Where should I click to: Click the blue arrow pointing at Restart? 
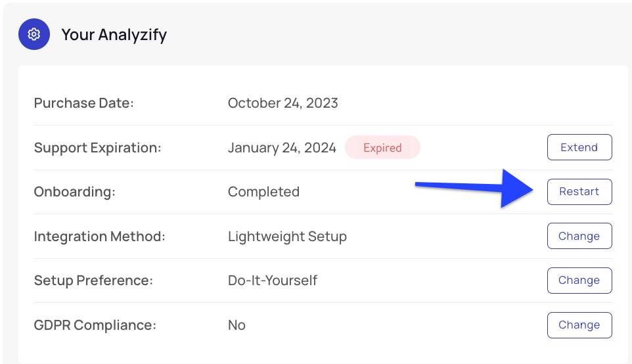pyautogui.click(x=474, y=189)
